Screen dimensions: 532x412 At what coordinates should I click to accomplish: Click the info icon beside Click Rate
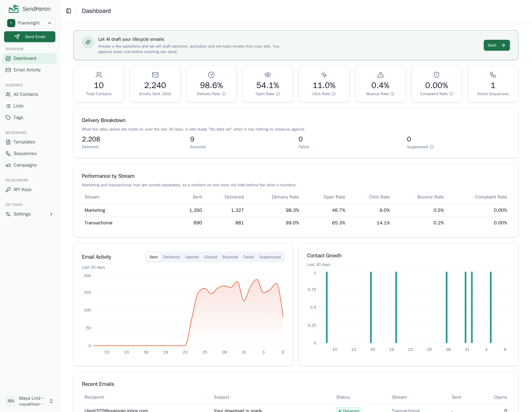pos(334,94)
